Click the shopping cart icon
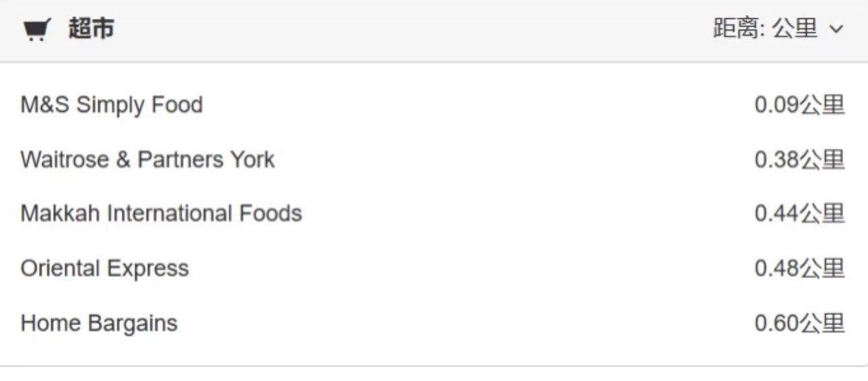Image resolution: width=868 pixels, height=381 pixels. [x=36, y=30]
